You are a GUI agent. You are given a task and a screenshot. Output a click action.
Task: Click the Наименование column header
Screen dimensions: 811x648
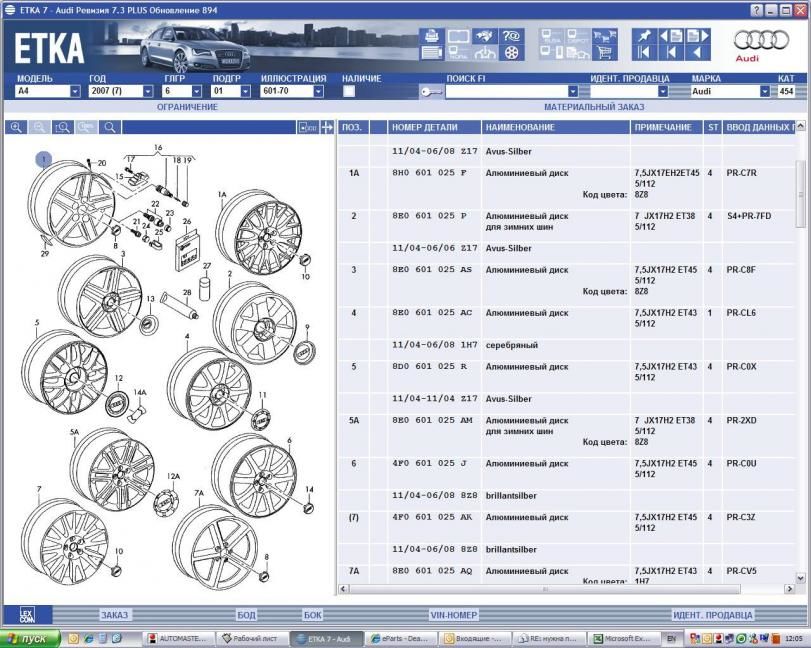pos(555,127)
